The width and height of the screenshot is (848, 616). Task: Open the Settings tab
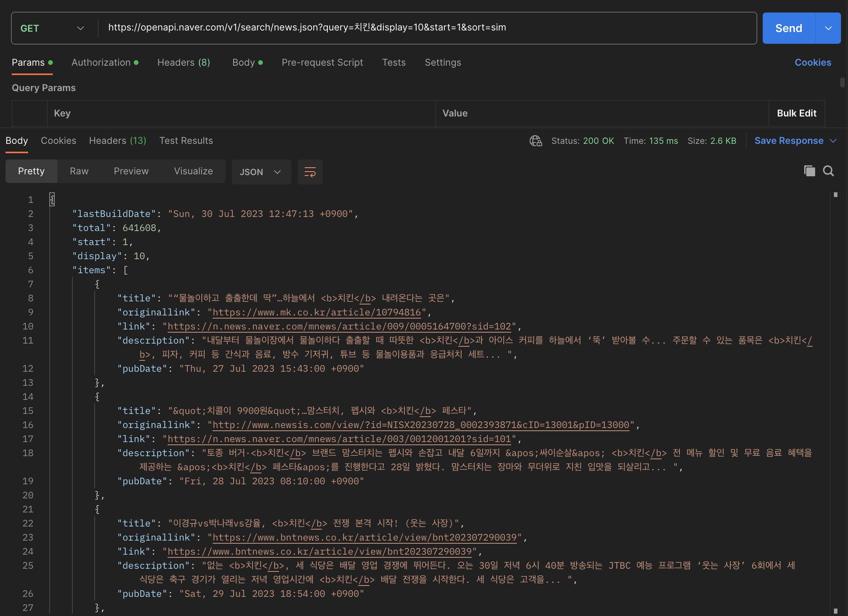click(x=443, y=63)
